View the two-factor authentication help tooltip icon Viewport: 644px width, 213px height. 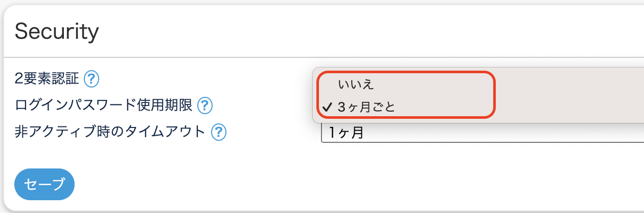[91, 79]
